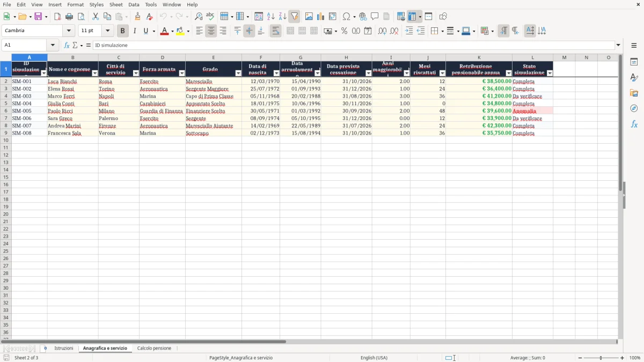
Task: Open filter dropdown on Grado column
Action: click(238, 73)
